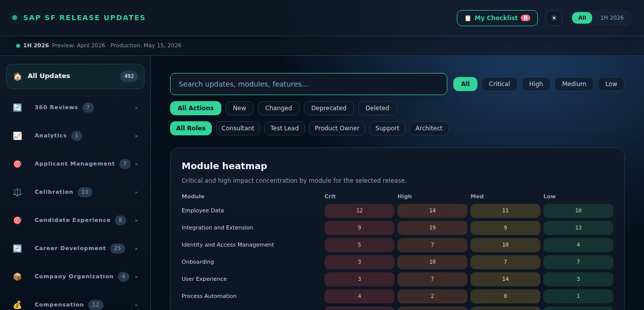Screen dimensions: 644x310
Task: Open Calibration category
Action: pos(75,192)
